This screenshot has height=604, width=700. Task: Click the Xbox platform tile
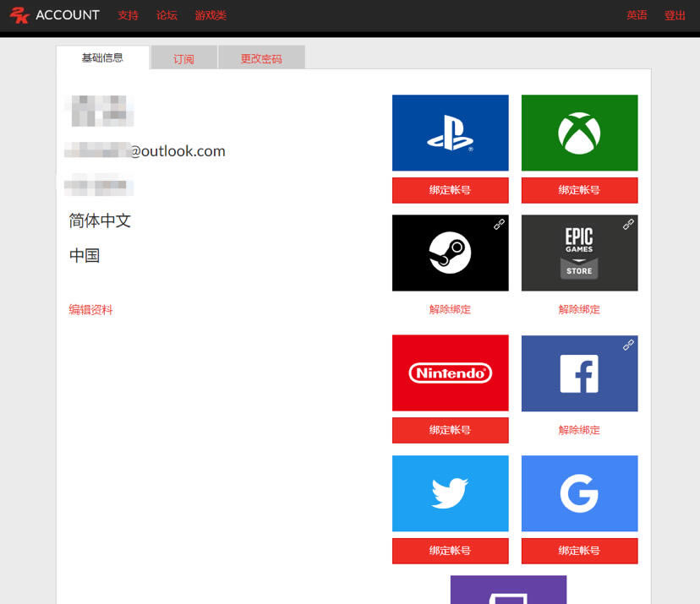[579, 133]
